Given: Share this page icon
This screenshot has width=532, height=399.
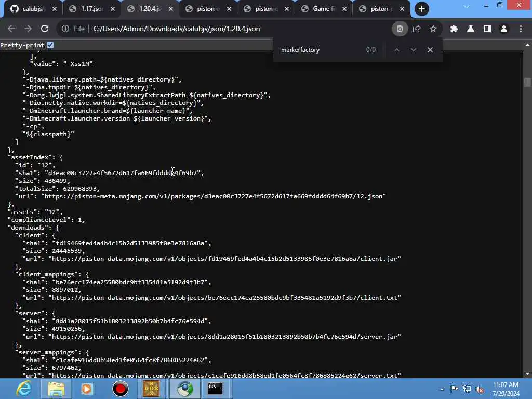Looking at the screenshot, I should (417, 29).
